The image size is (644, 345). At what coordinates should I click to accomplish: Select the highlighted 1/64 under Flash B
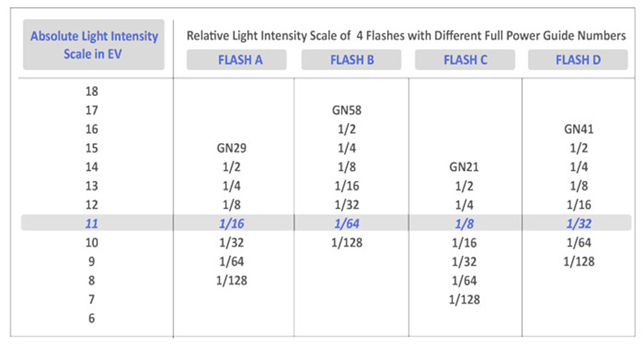(x=346, y=223)
